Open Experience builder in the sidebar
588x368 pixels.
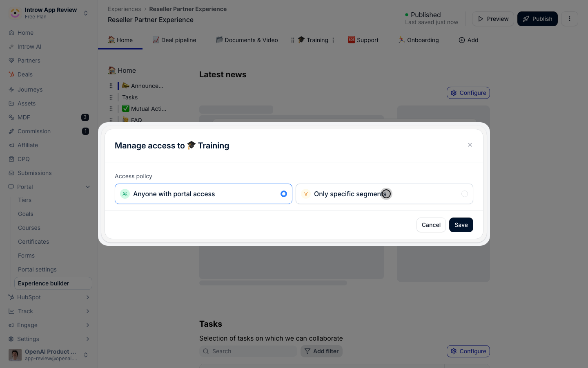[53, 283]
